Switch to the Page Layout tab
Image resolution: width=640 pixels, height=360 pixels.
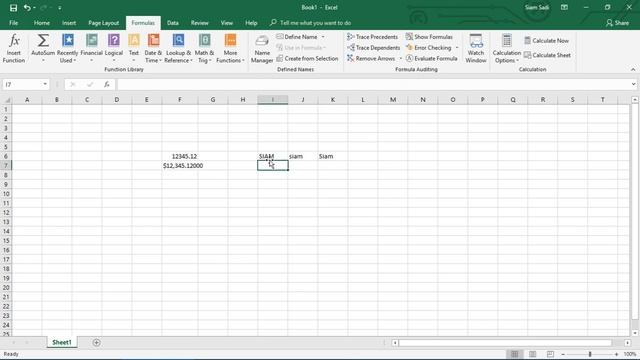click(x=104, y=23)
